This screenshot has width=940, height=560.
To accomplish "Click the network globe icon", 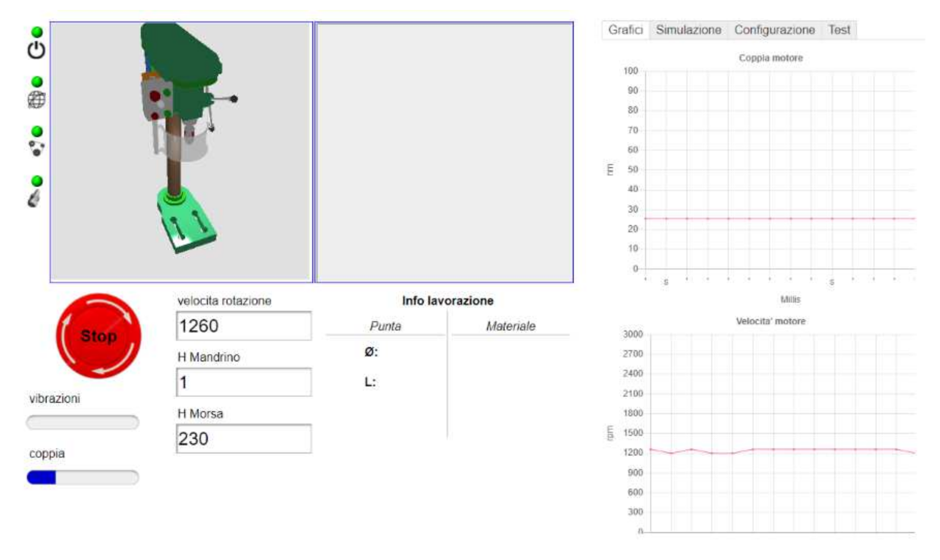I will click(x=36, y=100).
